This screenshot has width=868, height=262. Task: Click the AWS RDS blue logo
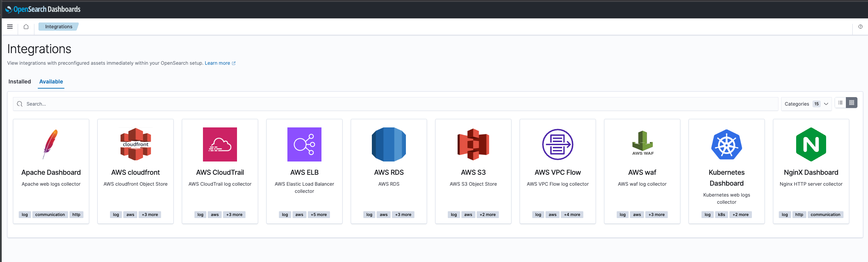coord(389,144)
